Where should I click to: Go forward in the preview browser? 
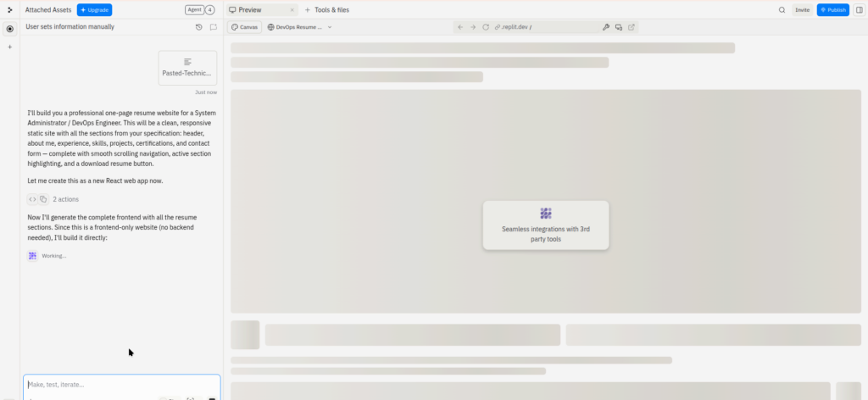(x=473, y=27)
